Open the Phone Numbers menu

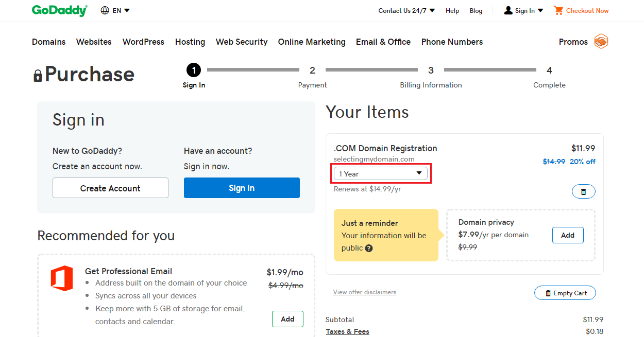(452, 42)
